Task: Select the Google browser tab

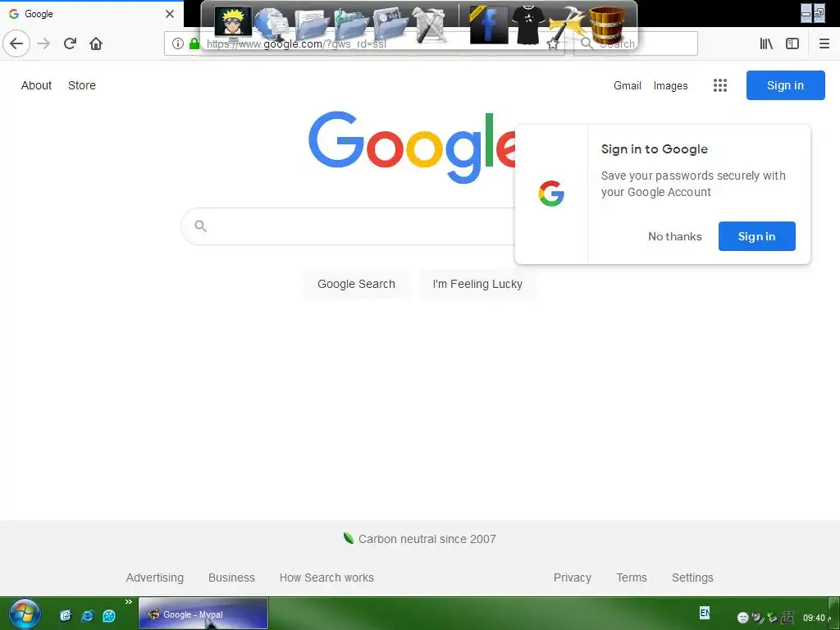Action: [91, 14]
